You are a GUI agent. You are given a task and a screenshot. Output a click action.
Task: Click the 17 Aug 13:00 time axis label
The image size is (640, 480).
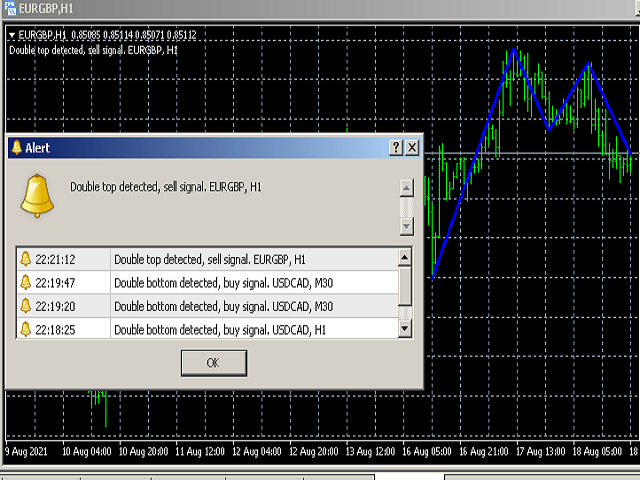[541, 451]
